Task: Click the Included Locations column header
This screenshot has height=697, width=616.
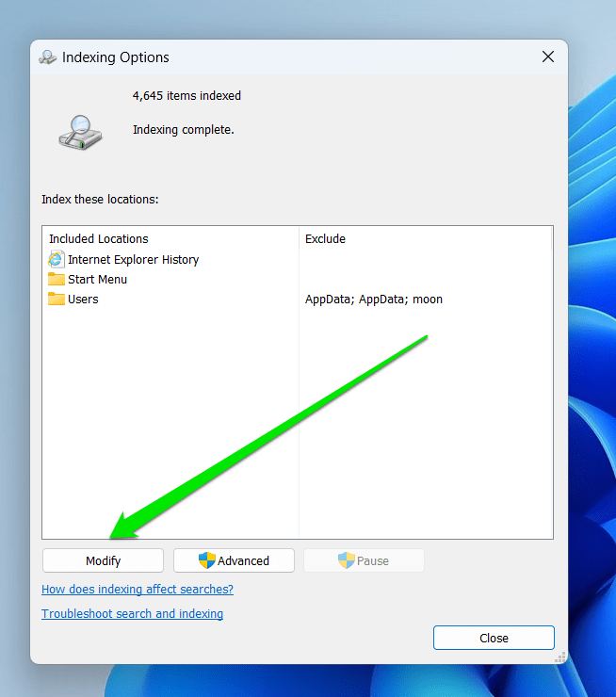Action: tap(170, 238)
